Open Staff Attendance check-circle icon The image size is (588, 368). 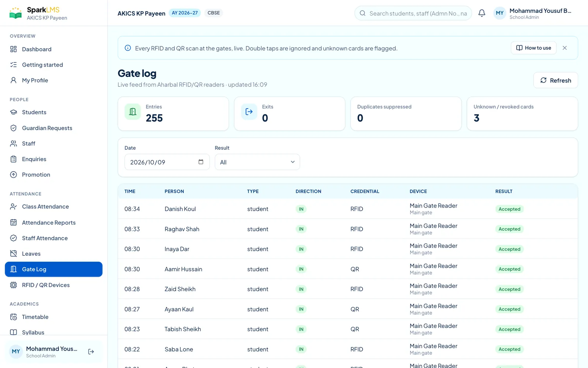click(14, 238)
